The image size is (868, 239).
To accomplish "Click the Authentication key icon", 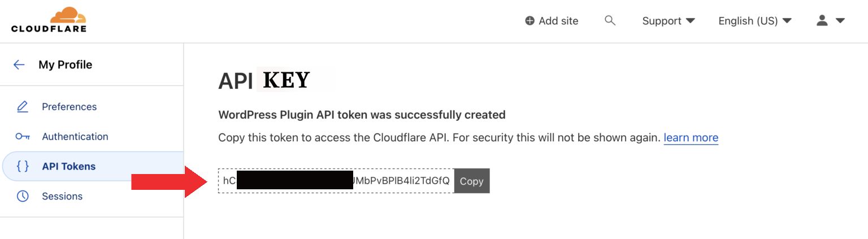I will coord(23,137).
